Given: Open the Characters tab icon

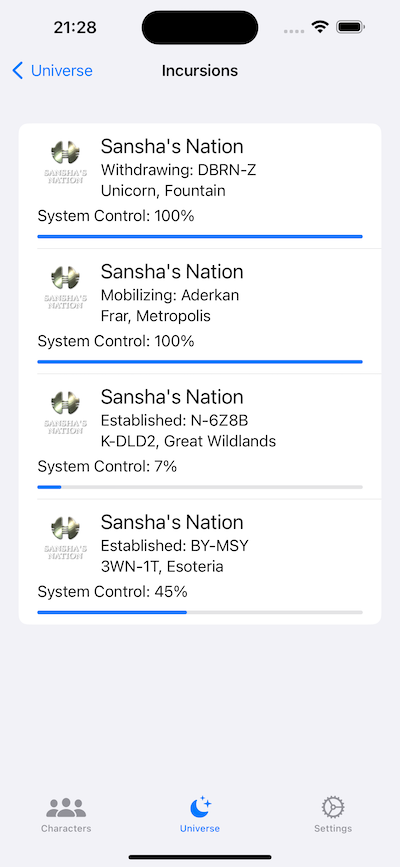Looking at the screenshot, I should 66,808.
